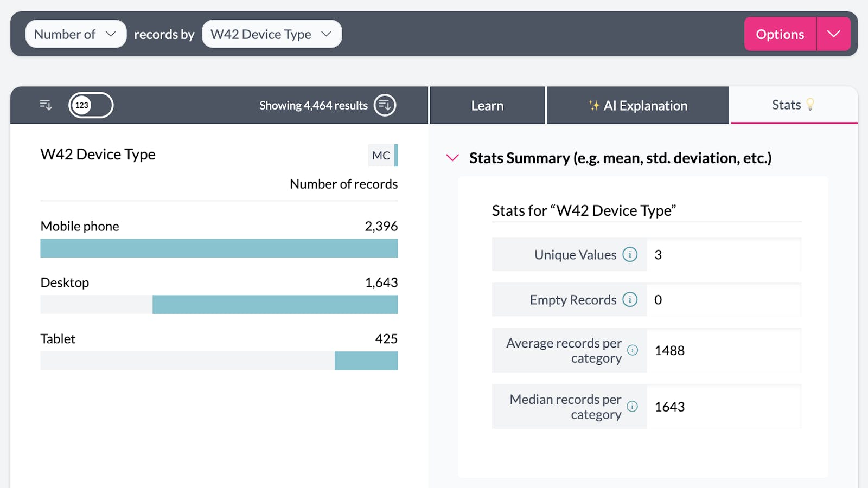Switch to the Learn tab
Viewport: 868px width, 488px height.
pyautogui.click(x=487, y=106)
